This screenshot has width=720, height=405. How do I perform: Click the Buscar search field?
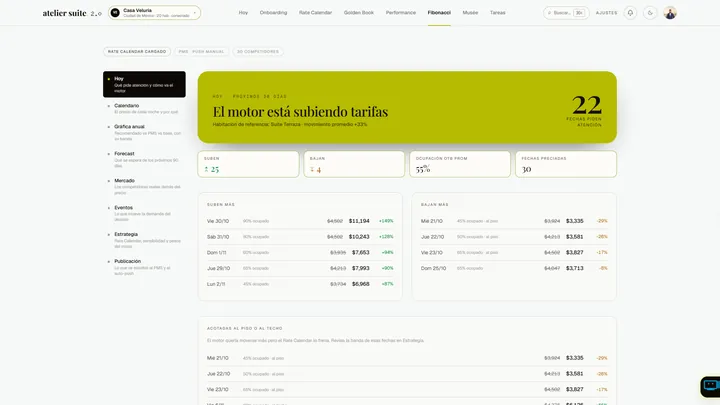[x=566, y=13]
